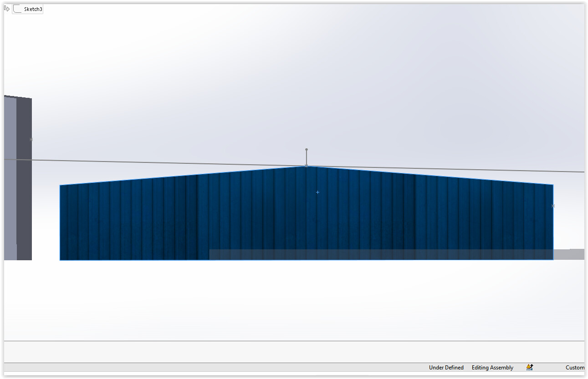
Task: Click the pencil icon in the status bar
Action: [529, 367]
